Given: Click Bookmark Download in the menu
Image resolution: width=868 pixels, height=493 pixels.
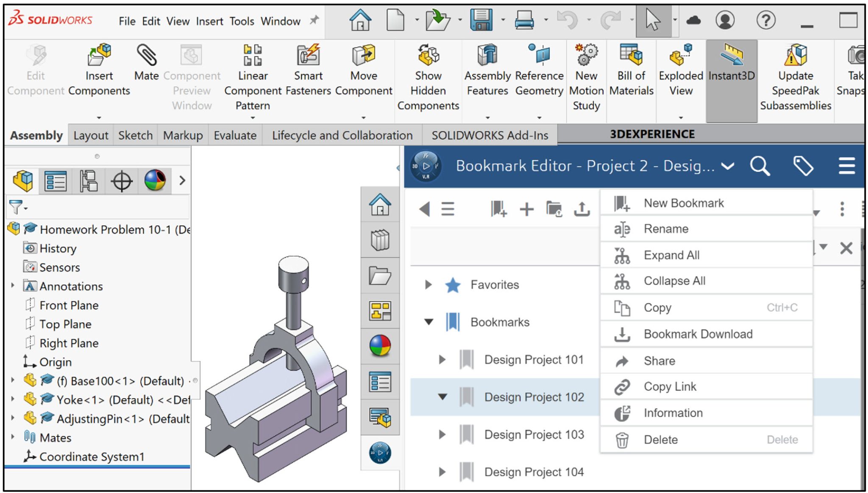Looking at the screenshot, I should (698, 334).
